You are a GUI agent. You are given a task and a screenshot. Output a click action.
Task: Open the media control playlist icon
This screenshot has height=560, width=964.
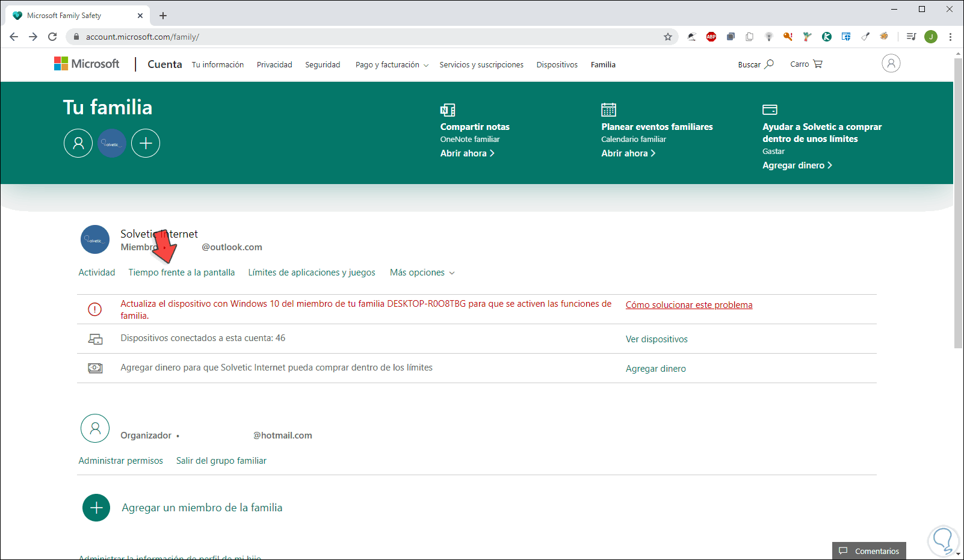(912, 37)
